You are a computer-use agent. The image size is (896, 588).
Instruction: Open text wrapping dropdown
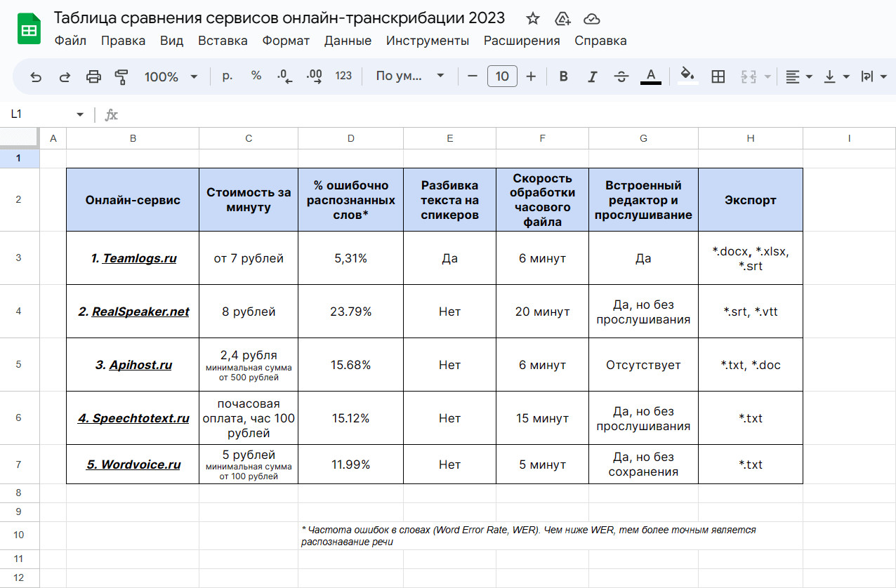[x=874, y=76]
